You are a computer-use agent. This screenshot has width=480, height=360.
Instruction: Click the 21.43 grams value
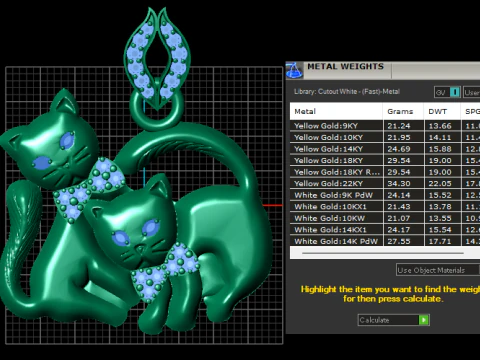coord(399,207)
